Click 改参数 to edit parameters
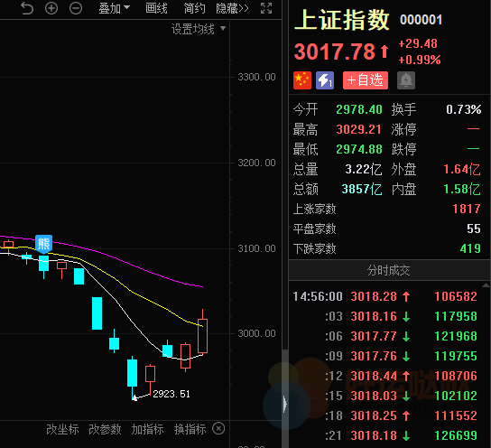The width and height of the screenshot is (491, 448). 105,429
